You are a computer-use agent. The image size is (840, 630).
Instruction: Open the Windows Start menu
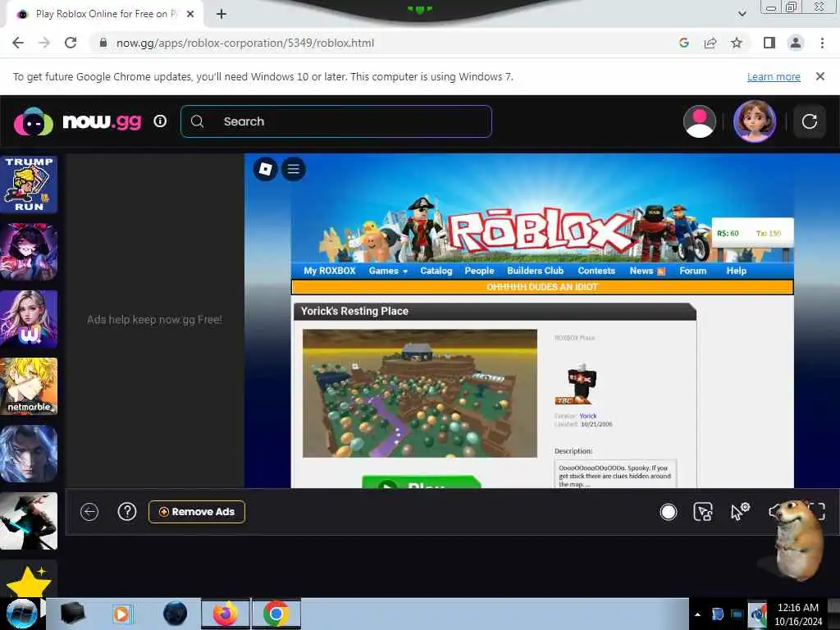coord(21,614)
